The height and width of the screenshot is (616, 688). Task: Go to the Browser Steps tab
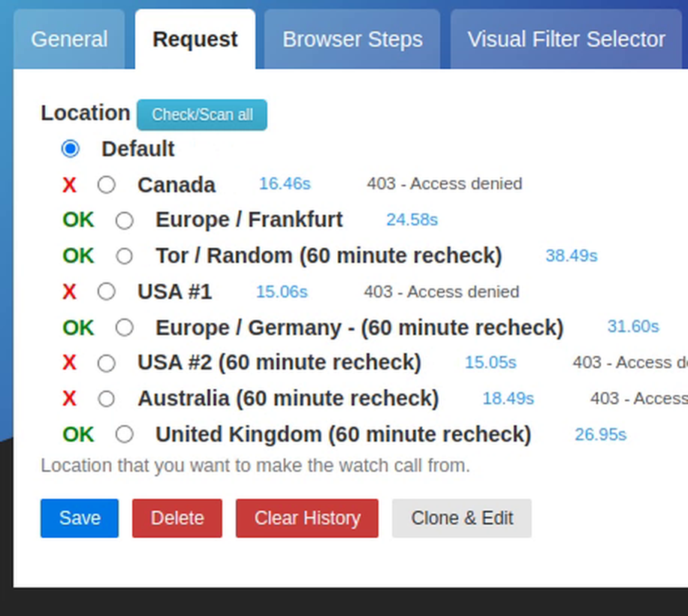click(x=352, y=39)
